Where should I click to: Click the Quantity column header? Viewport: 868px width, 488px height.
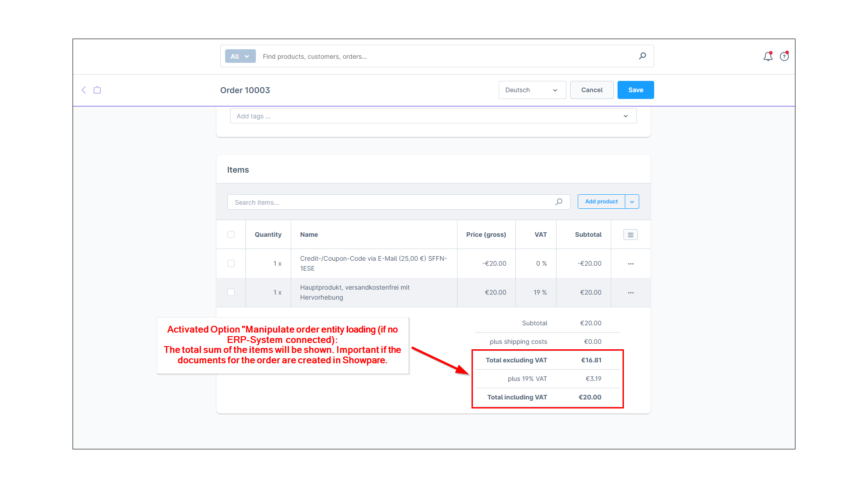[268, 235]
